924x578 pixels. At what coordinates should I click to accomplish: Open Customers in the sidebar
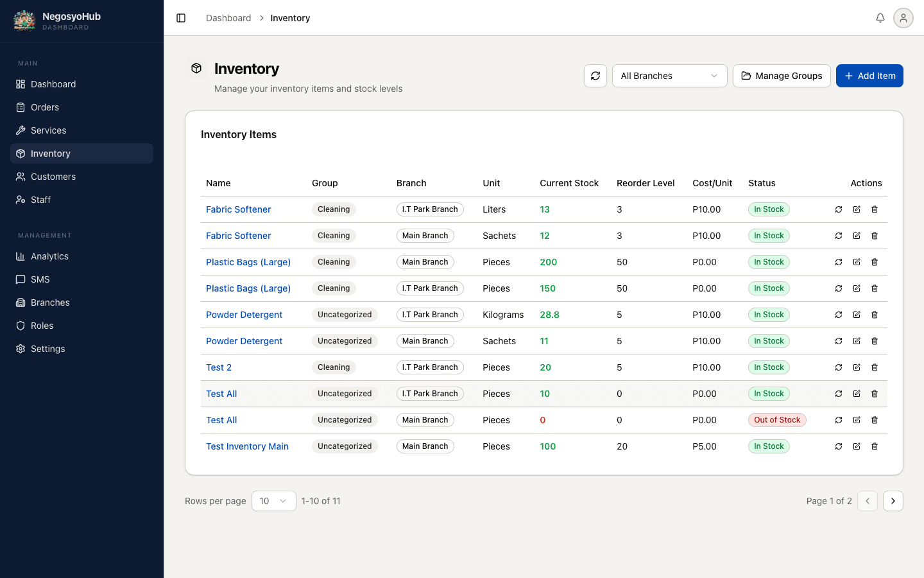(x=81, y=177)
